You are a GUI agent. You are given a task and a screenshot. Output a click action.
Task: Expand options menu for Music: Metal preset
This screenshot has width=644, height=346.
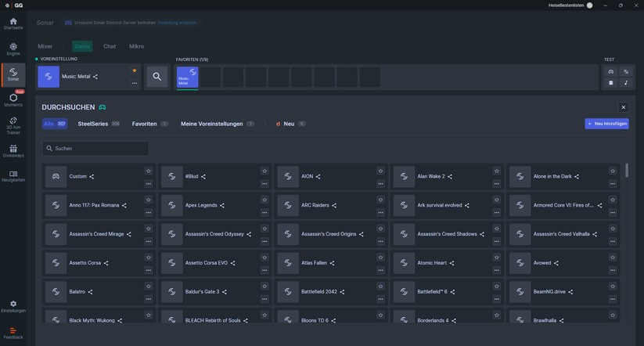[135, 83]
